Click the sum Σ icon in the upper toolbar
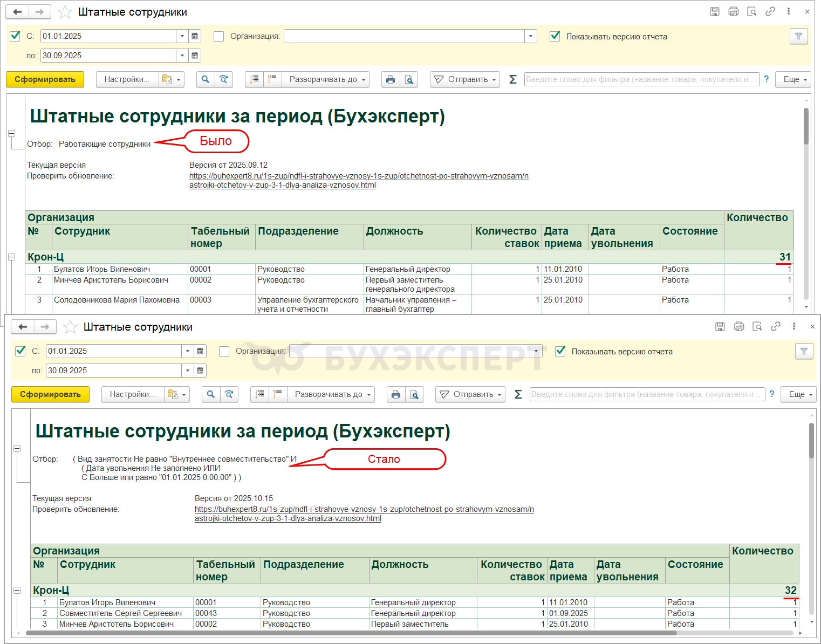 513,79
